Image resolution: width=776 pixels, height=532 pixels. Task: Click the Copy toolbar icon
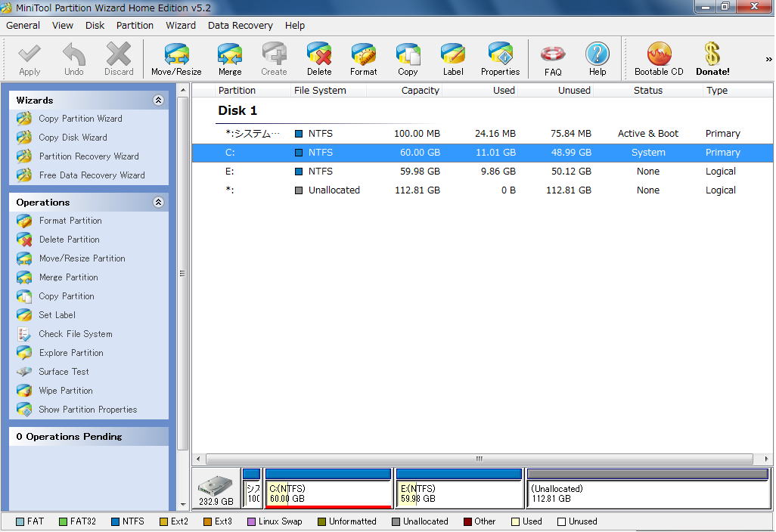[x=408, y=54]
